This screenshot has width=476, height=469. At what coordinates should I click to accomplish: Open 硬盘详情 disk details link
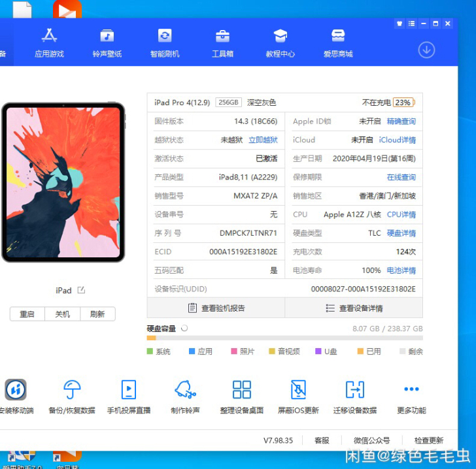point(401,233)
